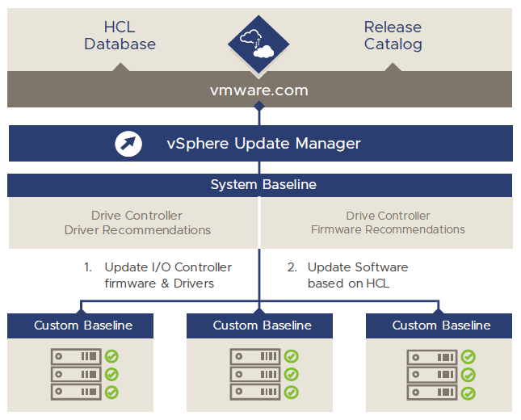The image size is (521, 420).
Task: Click the cloud download diamond icon
Action: pos(258,44)
